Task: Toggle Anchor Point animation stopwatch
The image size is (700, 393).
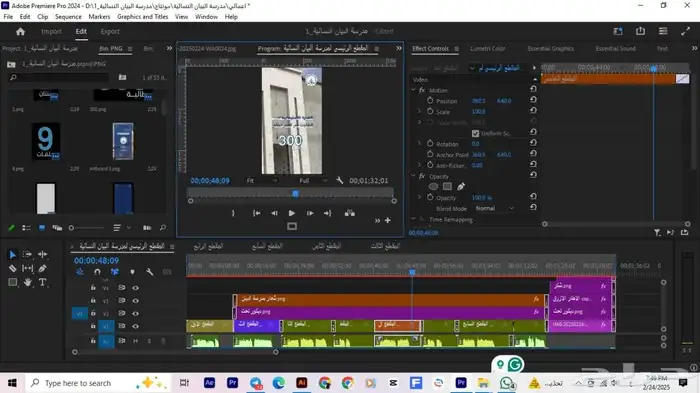Action: tap(430, 154)
